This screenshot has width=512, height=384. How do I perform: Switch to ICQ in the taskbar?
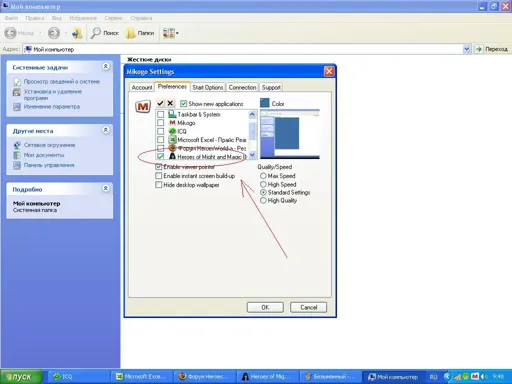coord(78,377)
